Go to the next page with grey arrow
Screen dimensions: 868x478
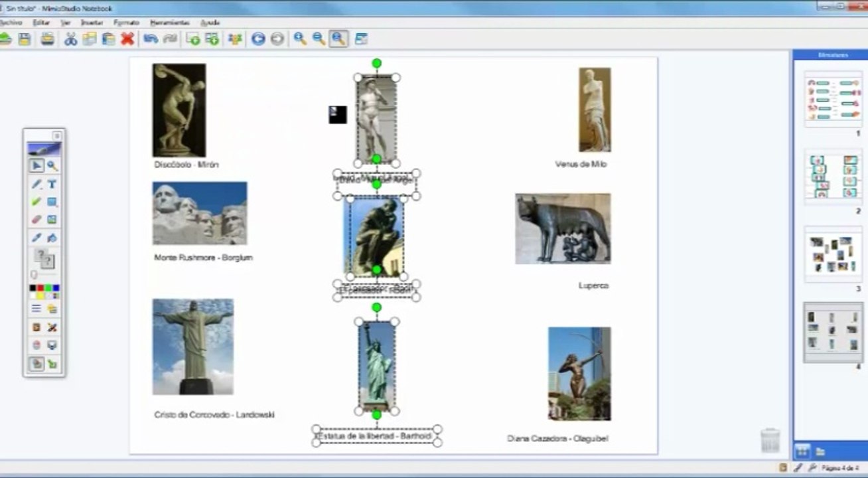click(277, 39)
